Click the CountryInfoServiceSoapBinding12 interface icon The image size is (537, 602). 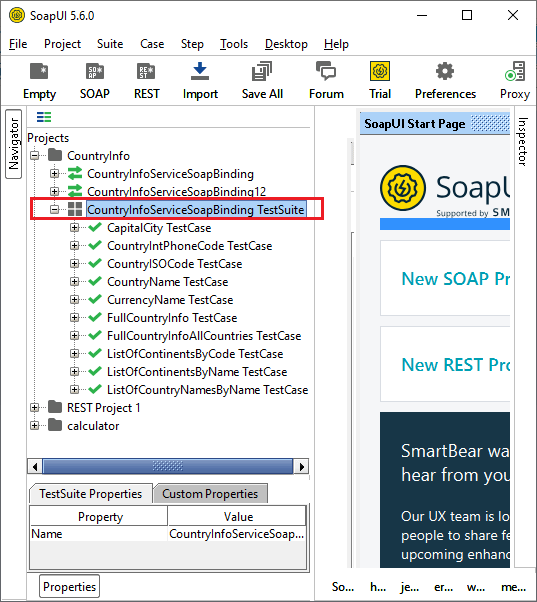click(x=75, y=191)
